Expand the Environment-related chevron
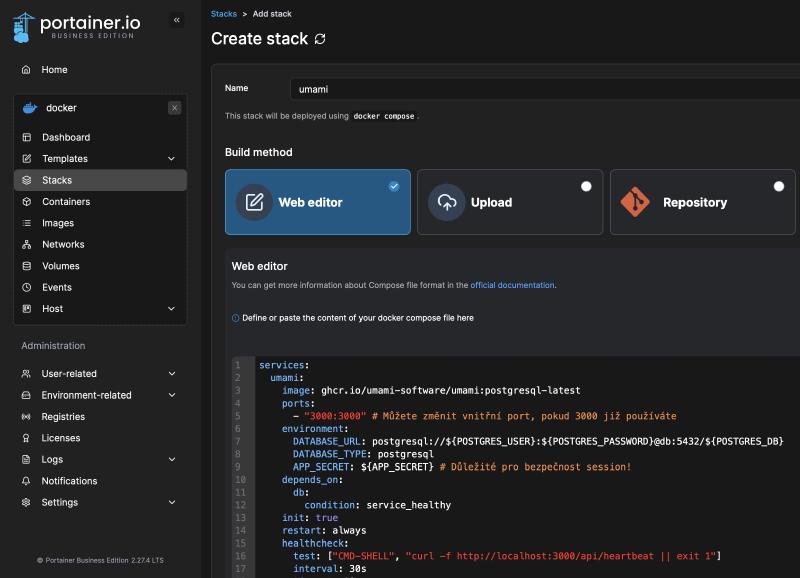 [x=172, y=395]
